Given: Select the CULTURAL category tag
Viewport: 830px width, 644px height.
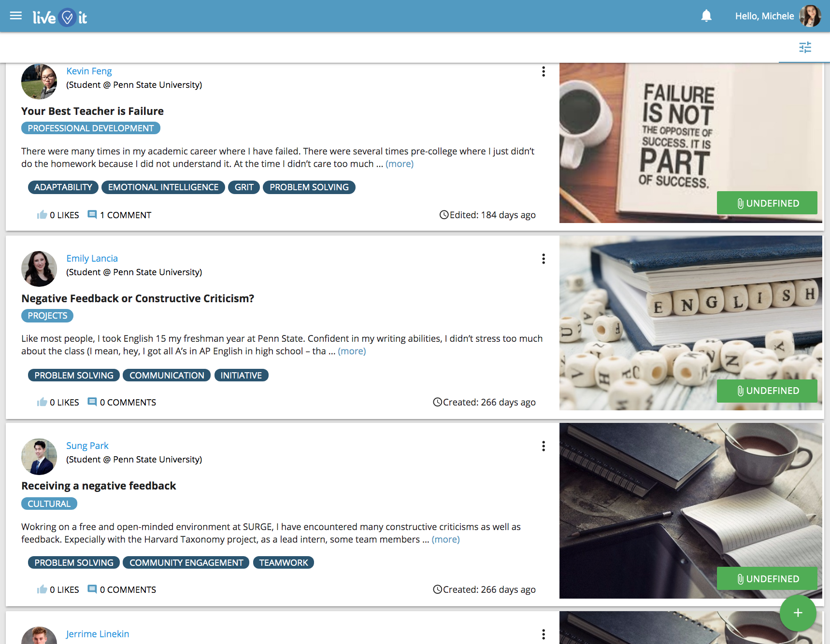Looking at the screenshot, I should (x=49, y=504).
